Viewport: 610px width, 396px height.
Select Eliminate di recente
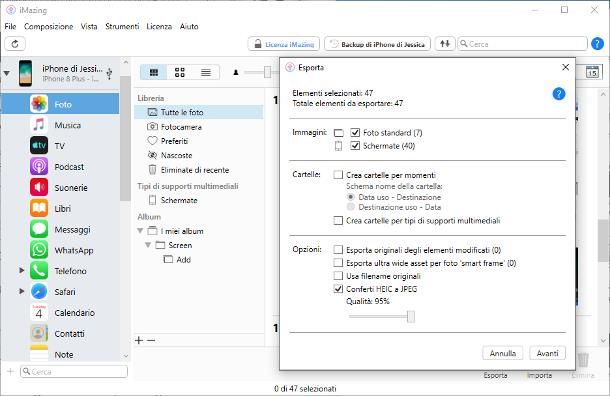pyautogui.click(x=198, y=170)
